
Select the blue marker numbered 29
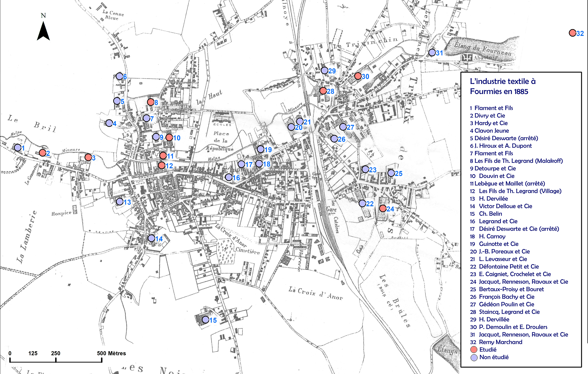click(324, 70)
